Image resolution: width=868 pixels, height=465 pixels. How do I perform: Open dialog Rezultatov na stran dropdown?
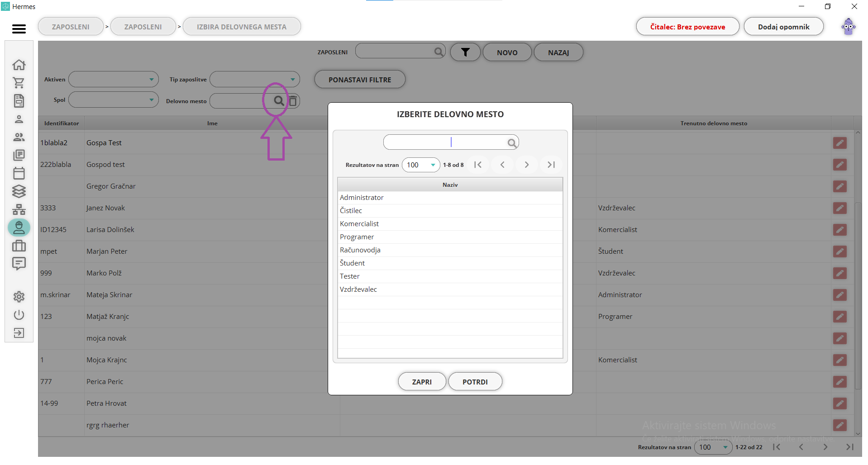421,165
